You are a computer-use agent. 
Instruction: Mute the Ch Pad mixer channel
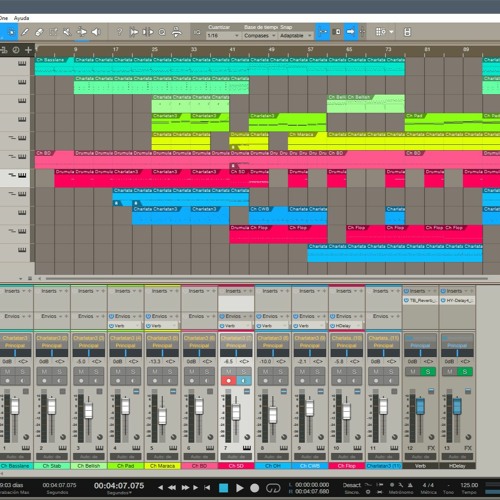118,372
